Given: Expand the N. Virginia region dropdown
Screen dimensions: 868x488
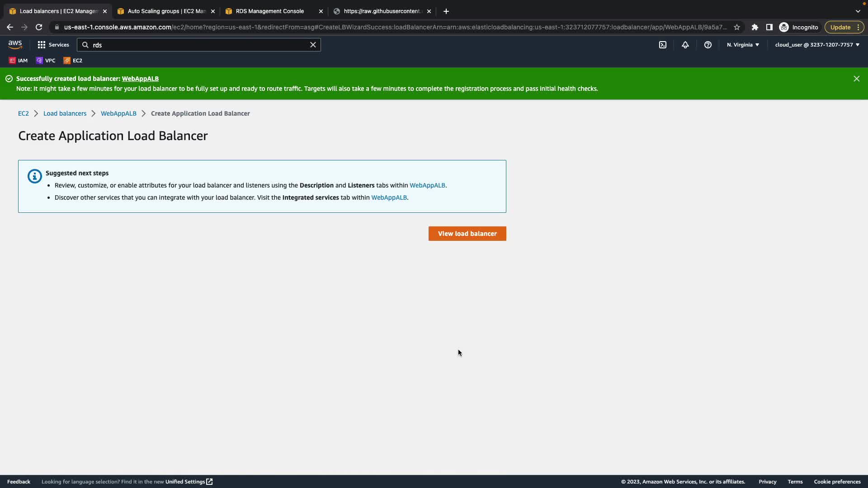Looking at the screenshot, I should [743, 45].
